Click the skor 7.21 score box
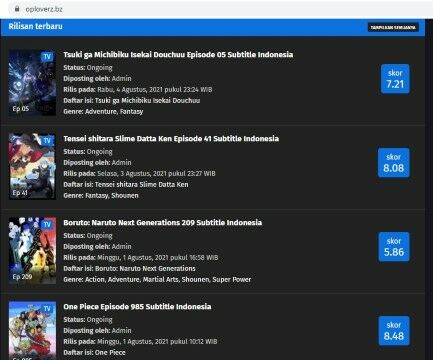433x360 pixels. 395,79
